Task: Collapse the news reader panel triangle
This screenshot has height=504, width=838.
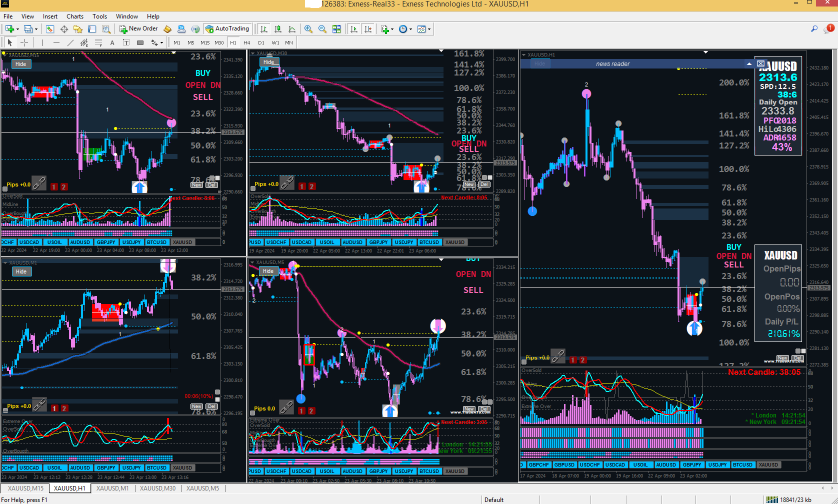Action: (749, 63)
